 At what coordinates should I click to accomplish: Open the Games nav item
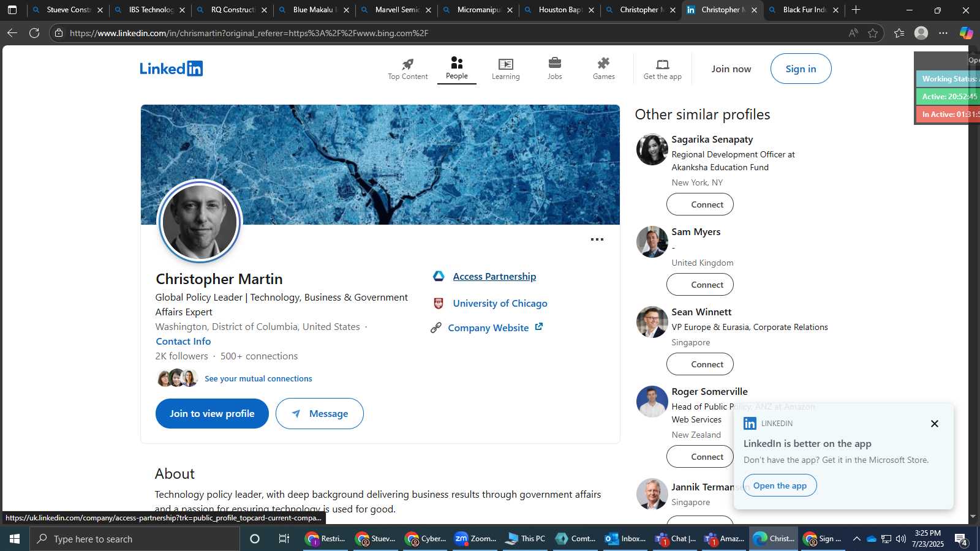[x=604, y=69]
